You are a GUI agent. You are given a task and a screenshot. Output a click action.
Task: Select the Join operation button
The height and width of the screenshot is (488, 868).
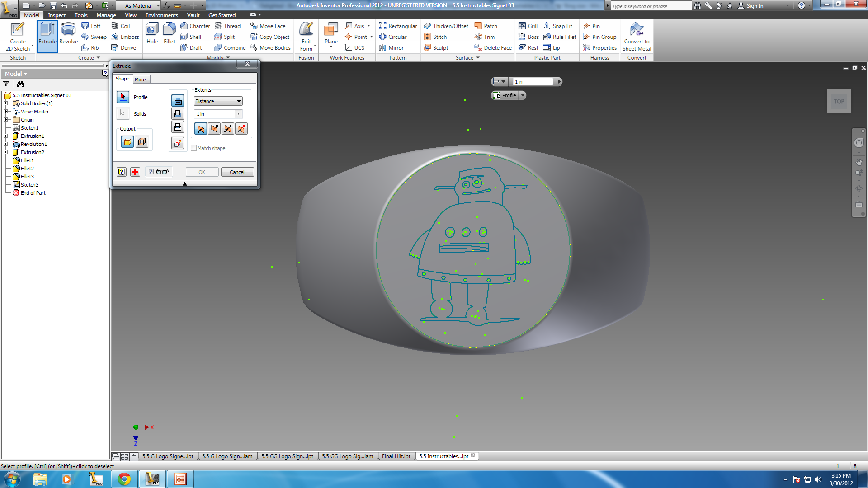pos(178,100)
